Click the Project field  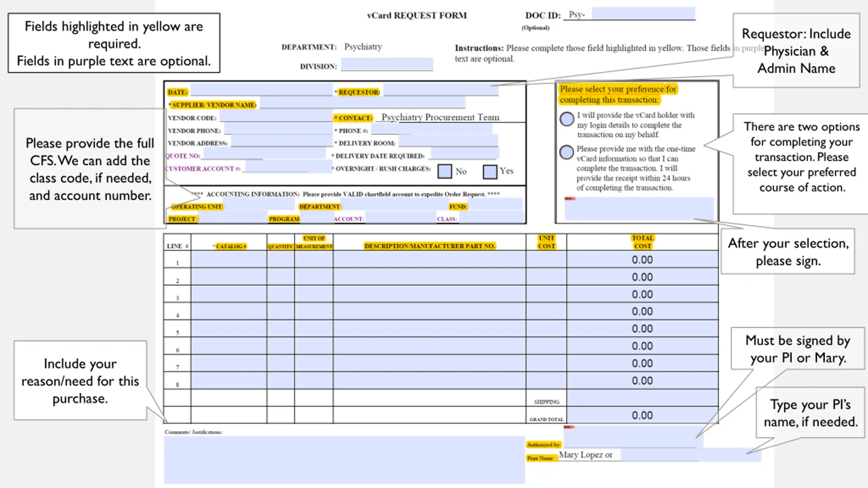233,217
